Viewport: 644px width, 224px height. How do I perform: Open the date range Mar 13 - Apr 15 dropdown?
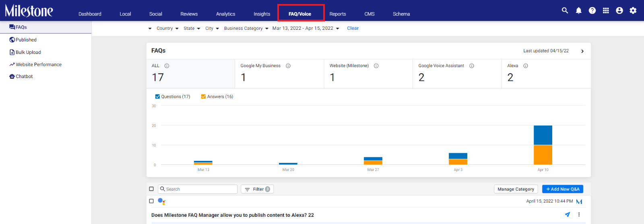306,29
